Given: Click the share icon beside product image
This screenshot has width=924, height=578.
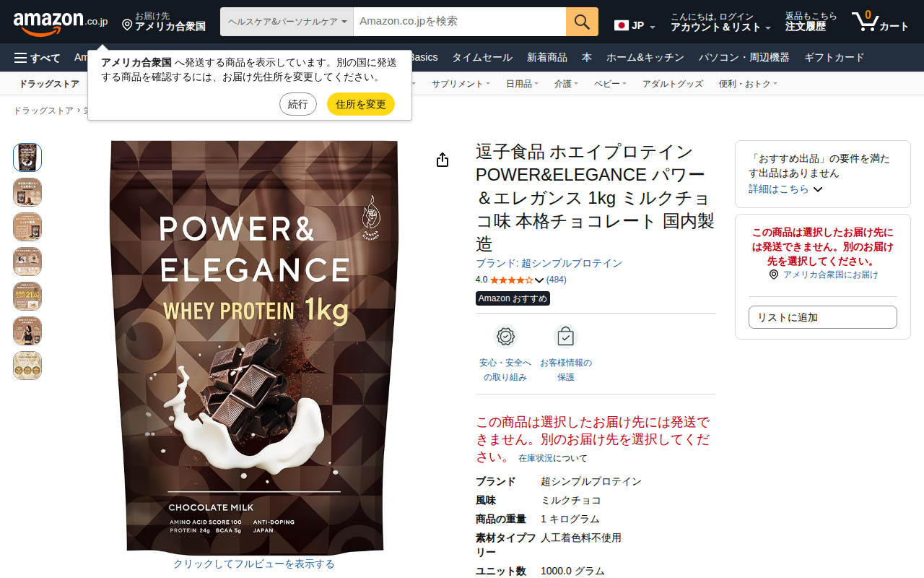Looking at the screenshot, I should coord(443,160).
